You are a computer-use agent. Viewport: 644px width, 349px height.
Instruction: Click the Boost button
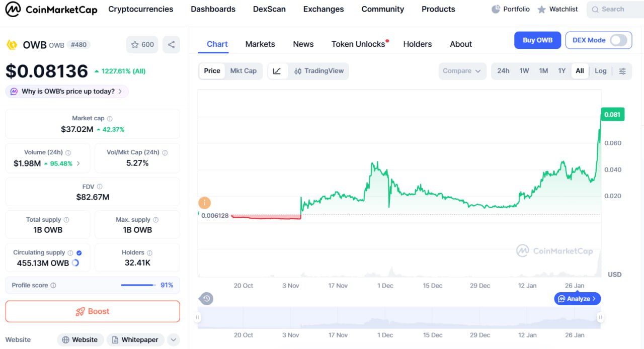coord(93,311)
